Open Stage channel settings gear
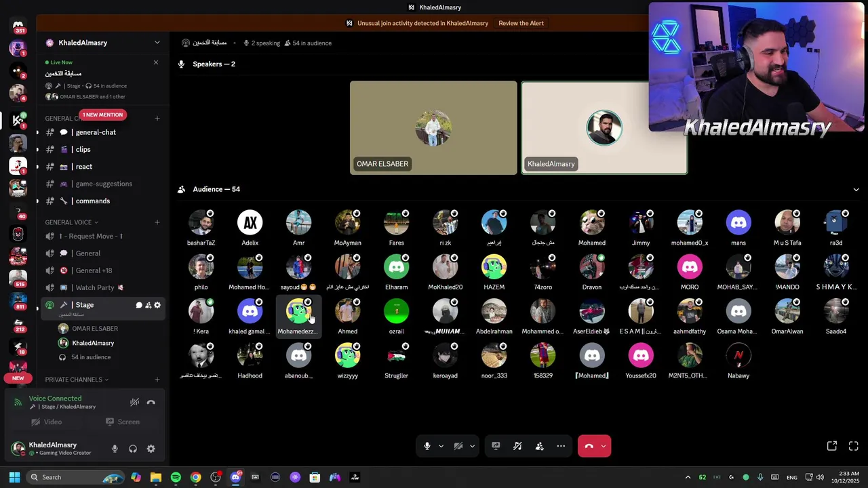868x488 pixels. tap(157, 305)
